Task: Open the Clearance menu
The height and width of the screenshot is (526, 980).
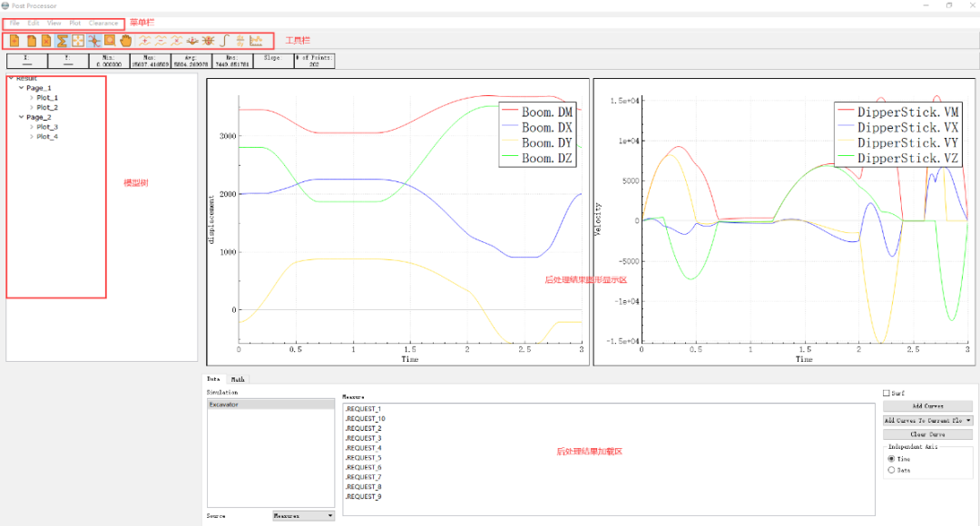Action: 103,23
